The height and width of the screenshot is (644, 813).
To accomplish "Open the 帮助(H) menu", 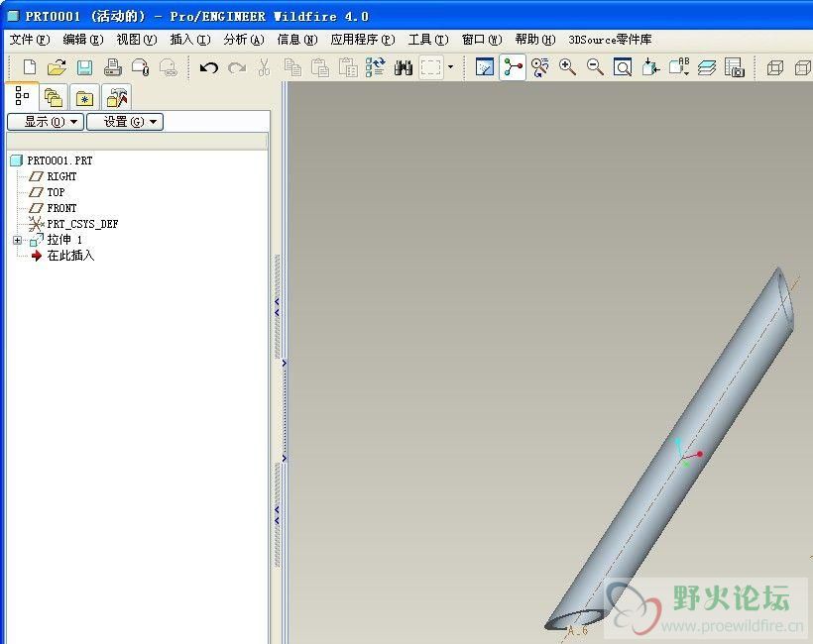I will (535, 40).
